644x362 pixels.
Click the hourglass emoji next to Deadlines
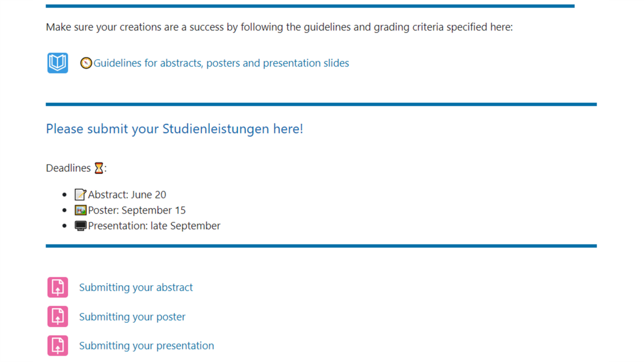coord(99,168)
